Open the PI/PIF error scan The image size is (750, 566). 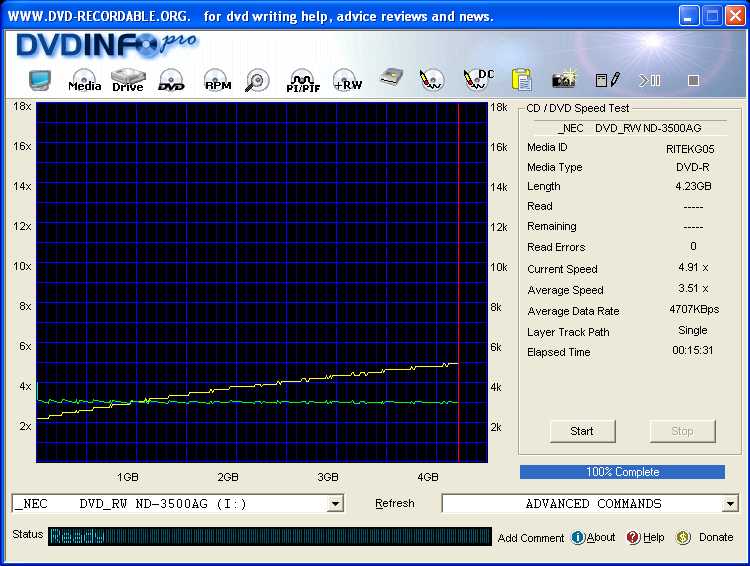tap(303, 81)
